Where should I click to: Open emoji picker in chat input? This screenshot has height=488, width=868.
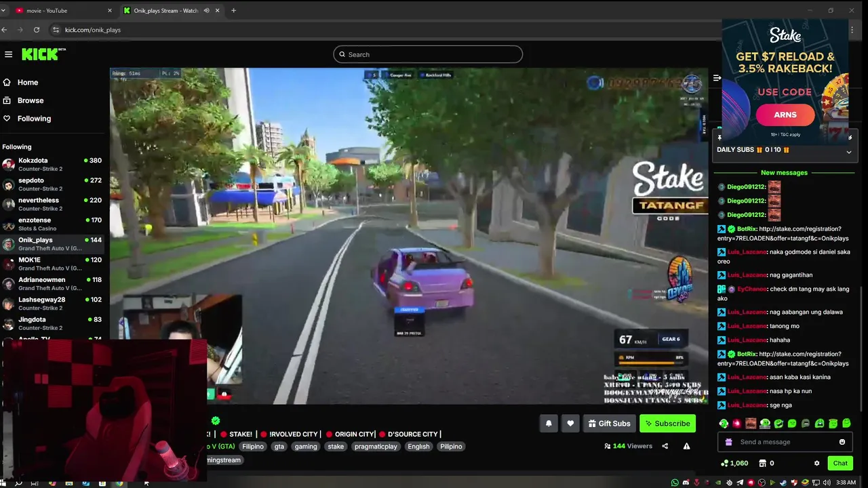(x=842, y=442)
